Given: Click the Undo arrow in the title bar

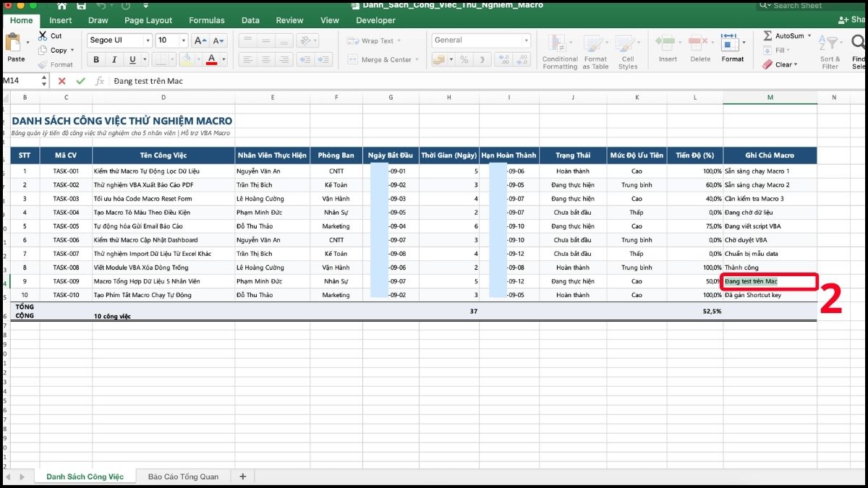Looking at the screenshot, I should pyautogui.click(x=102, y=6).
